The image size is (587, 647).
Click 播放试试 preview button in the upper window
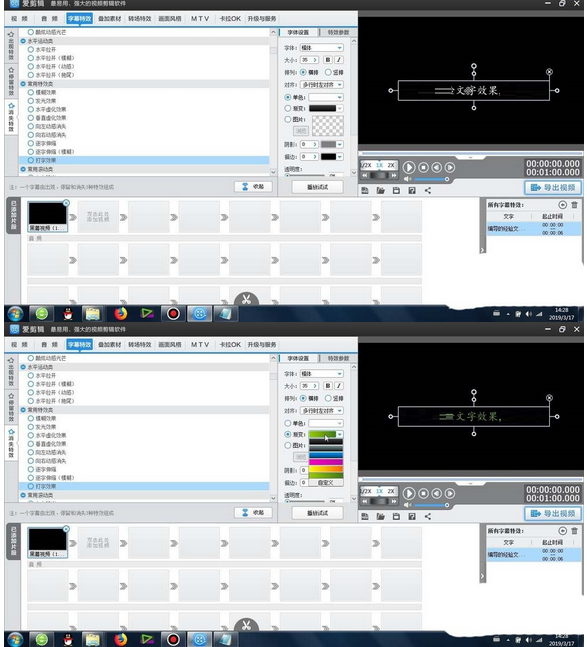tap(317, 187)
